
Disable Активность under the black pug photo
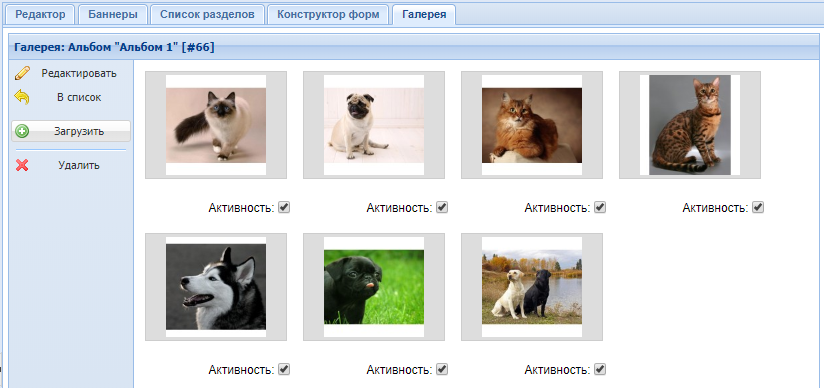point(442,369)
